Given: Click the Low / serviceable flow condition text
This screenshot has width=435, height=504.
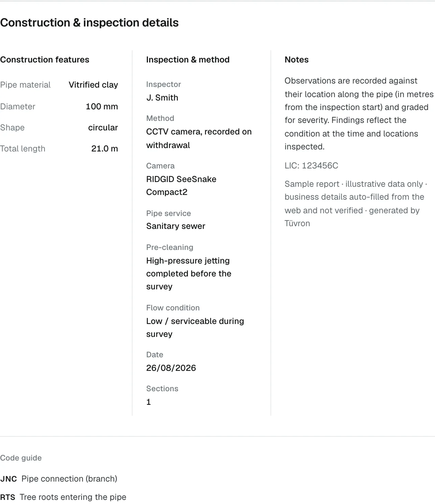Looking at the screenshot, I should [195, 328].
